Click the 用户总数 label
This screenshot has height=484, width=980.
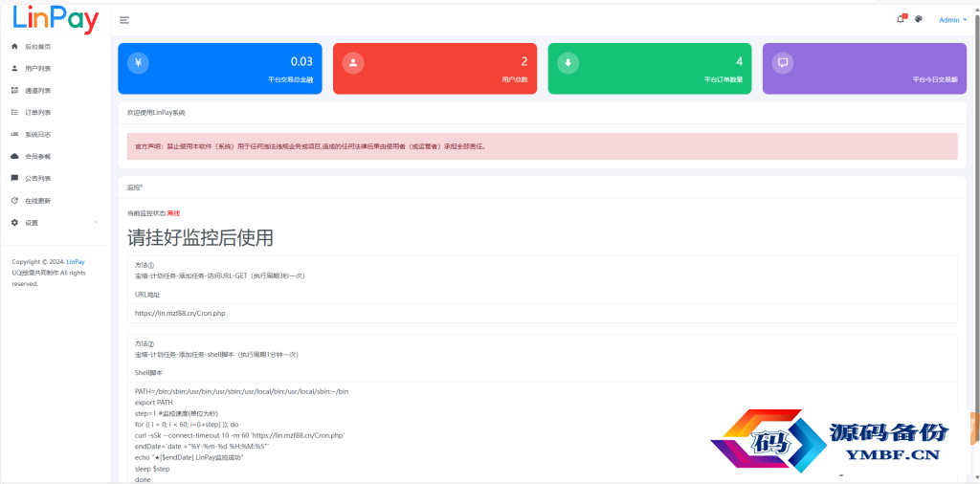(x=514, y=80)
